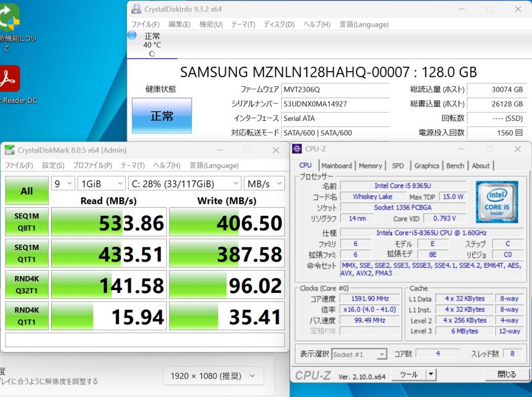532x397 pixels.
Task: Open プロファイル(P) menu in CrystalDiskMark
Action: 92,165
